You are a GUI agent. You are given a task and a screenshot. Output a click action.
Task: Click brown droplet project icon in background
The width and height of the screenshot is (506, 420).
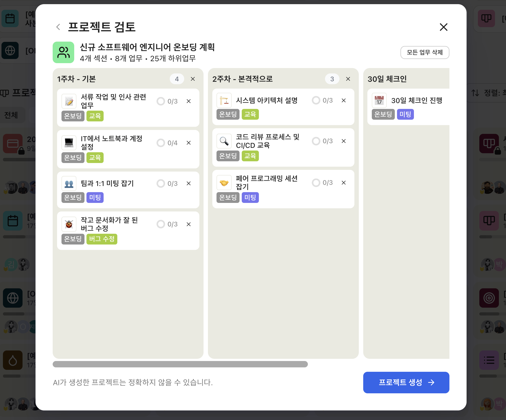[x=13, y=360]
